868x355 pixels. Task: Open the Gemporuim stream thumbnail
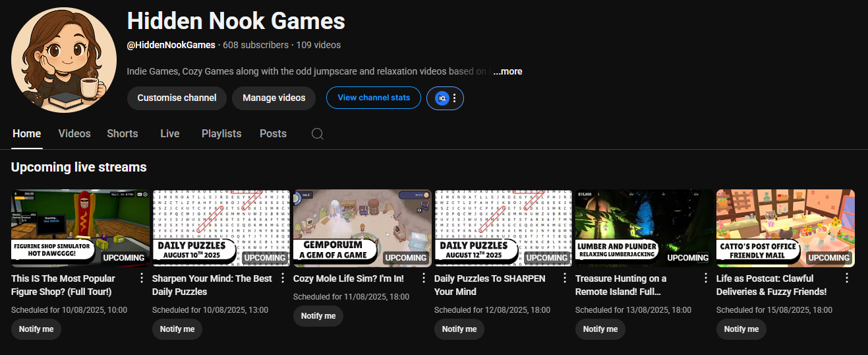(362, 228)
